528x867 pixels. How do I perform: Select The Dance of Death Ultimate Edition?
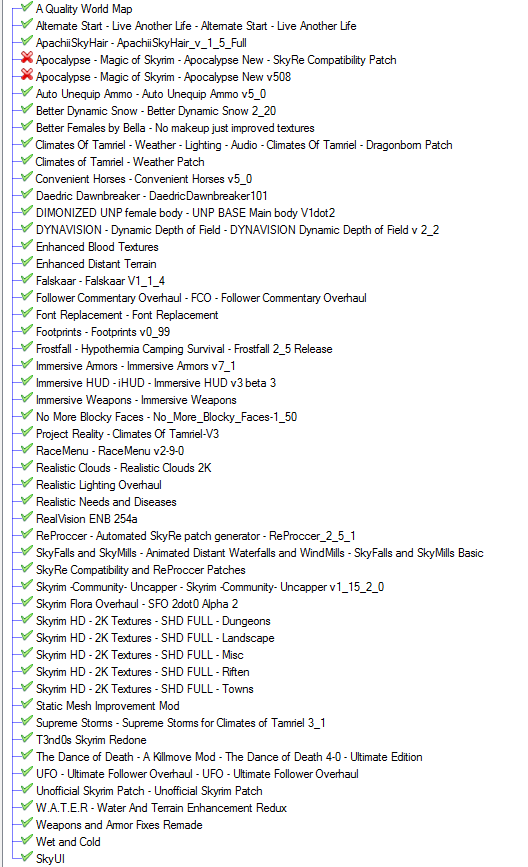pyautogui.click(x=229, y=757)
